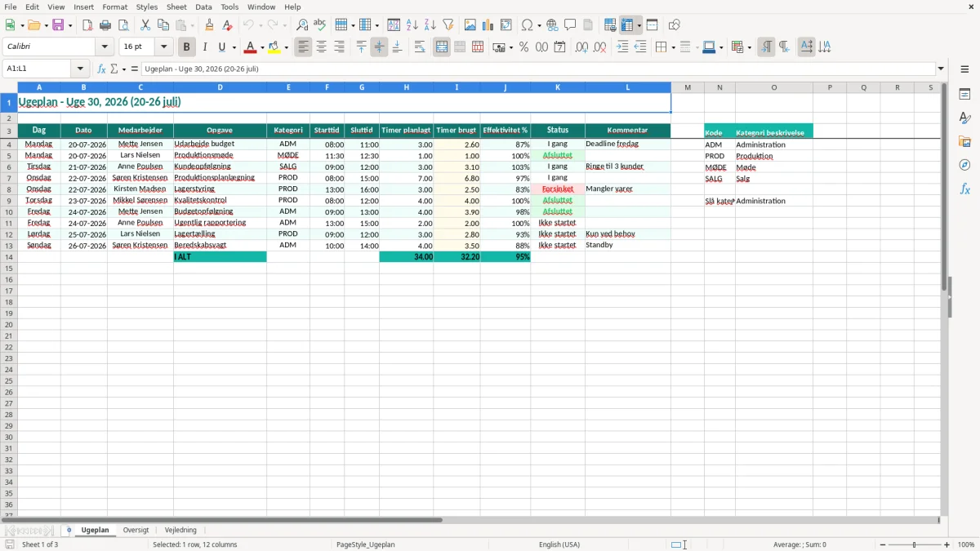Expand the formula bar

click(x=941, y=69)
